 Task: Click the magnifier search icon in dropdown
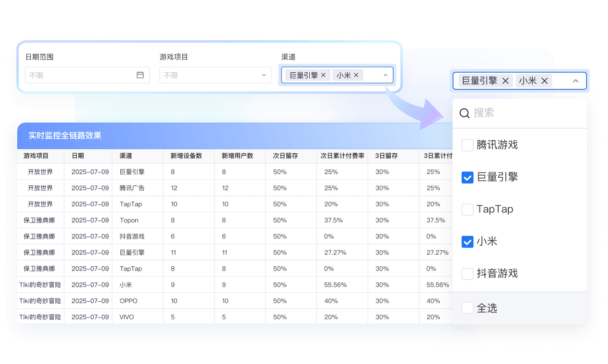coord(464,113)
